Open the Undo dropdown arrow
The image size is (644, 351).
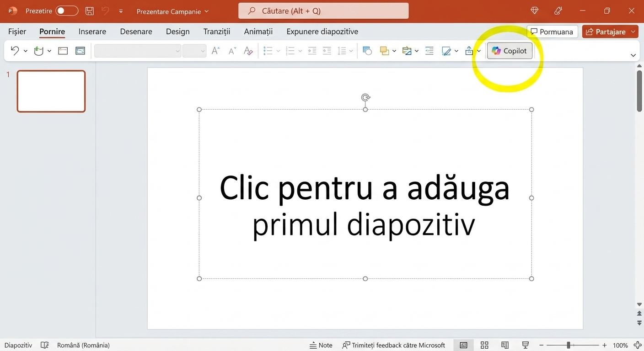[25, 51]
